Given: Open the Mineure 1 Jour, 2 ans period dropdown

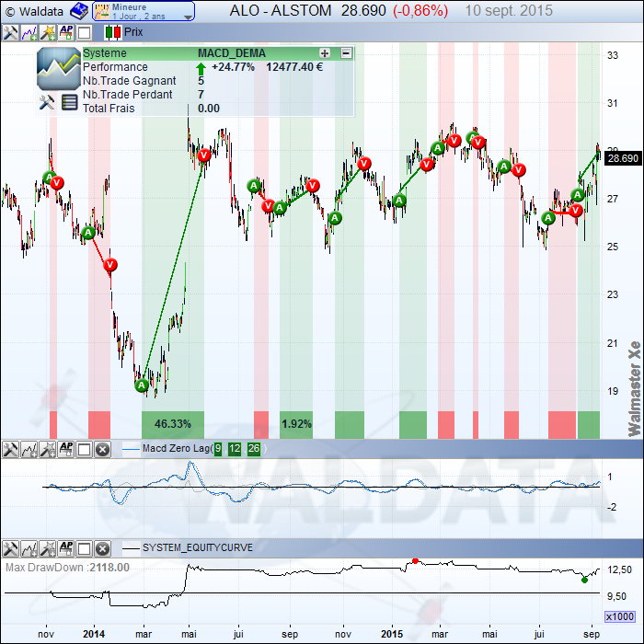Looking at the screenshot, I should pos(144,11).
